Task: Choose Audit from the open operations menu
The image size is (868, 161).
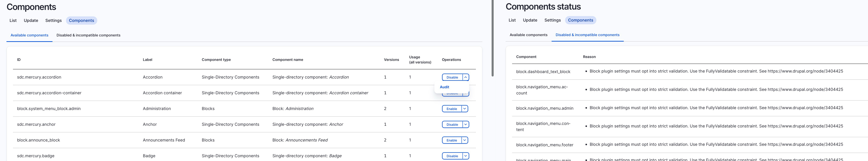Action: pyautogui.click(x=444, y=87)
